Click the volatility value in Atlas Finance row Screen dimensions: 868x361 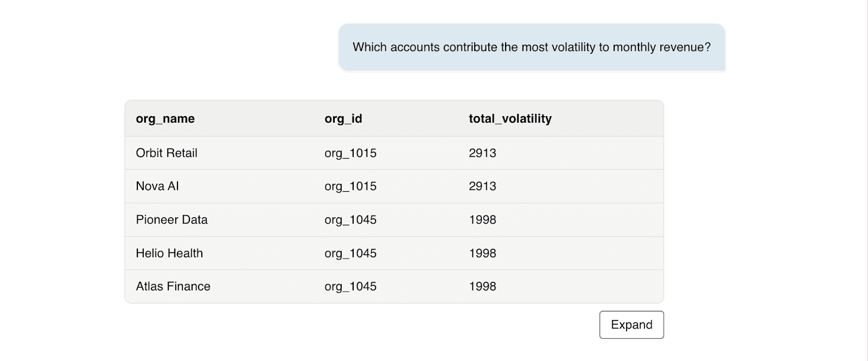pyautogui.click(x=482, y=287)
